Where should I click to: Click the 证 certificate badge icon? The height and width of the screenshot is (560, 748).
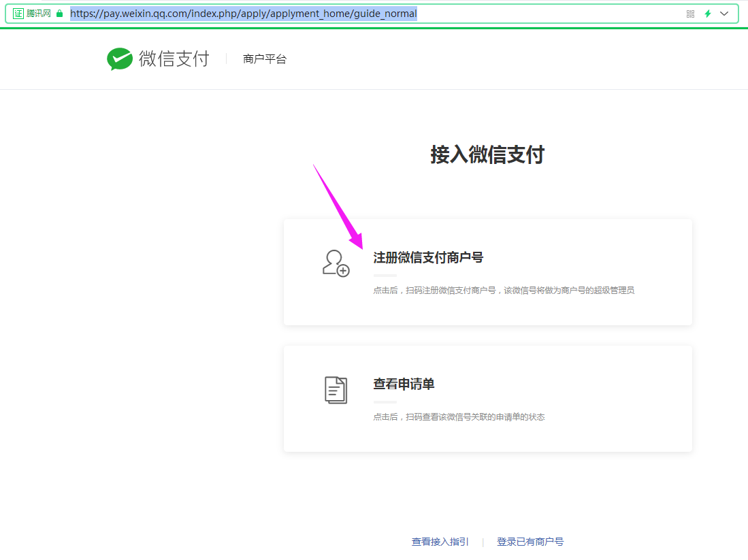[x=18, y=14]
